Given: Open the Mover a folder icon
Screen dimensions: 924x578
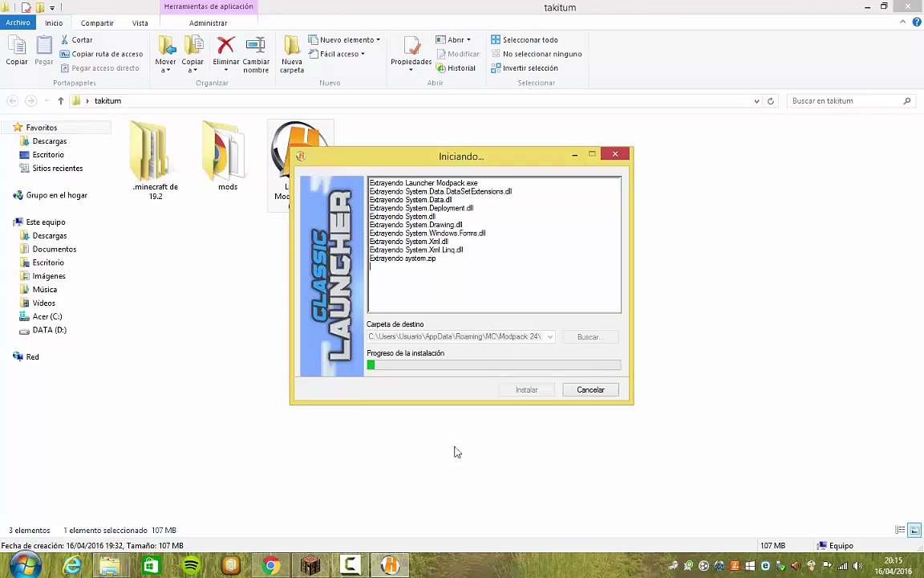Looking at the screenshot, I should (x=165, y=53).
